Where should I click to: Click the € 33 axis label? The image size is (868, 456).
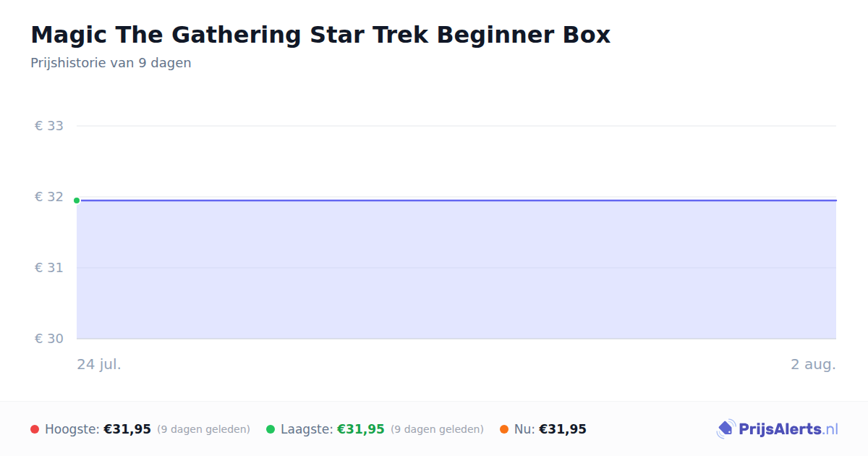(49, 126)
